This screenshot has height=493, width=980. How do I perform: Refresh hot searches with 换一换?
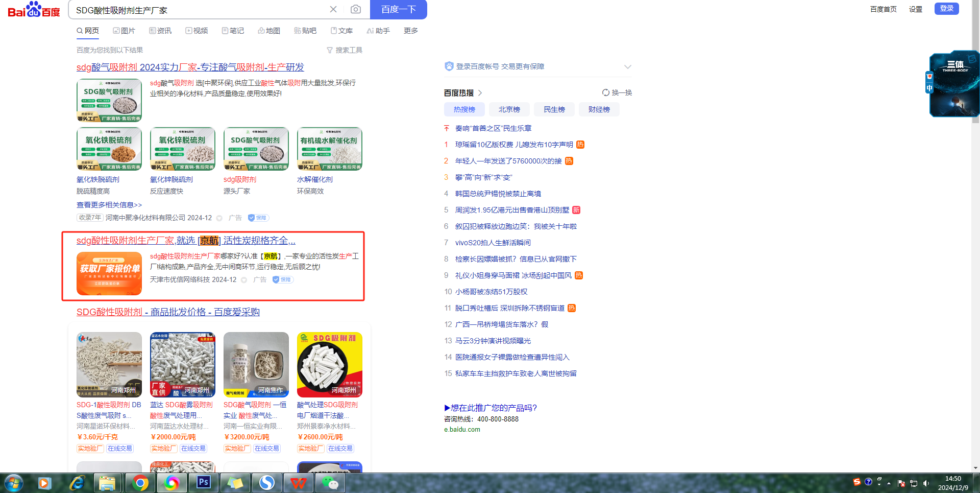[617, 92]
